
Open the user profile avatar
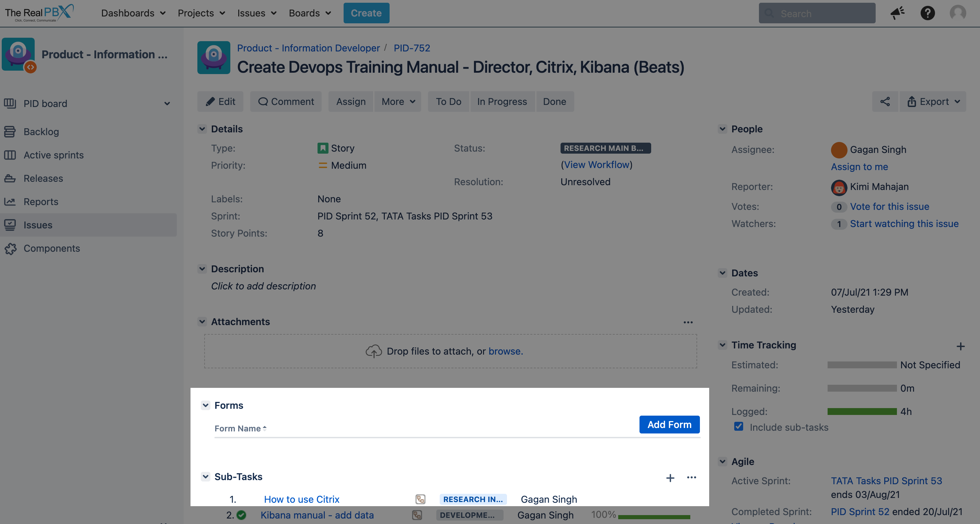coord(958,13)
